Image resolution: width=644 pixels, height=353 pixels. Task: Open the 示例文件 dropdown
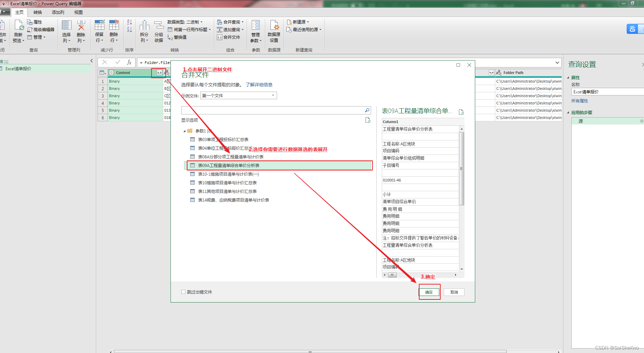click(x=239, y=95)
